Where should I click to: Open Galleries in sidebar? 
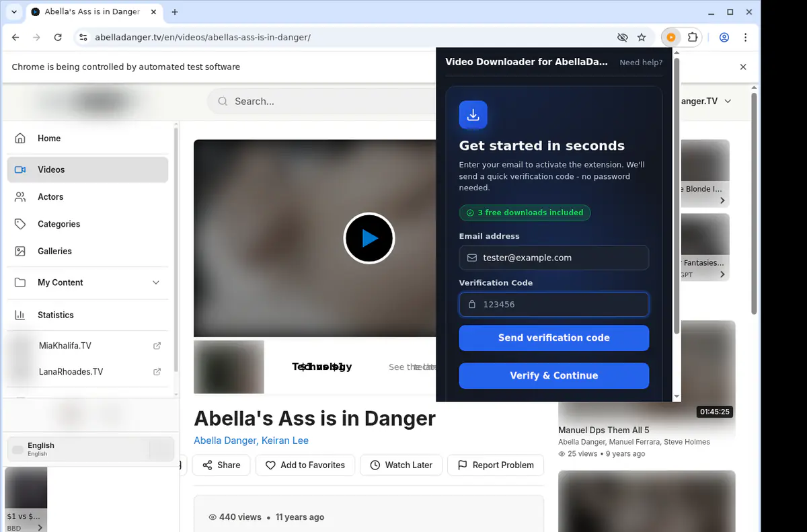88,251
